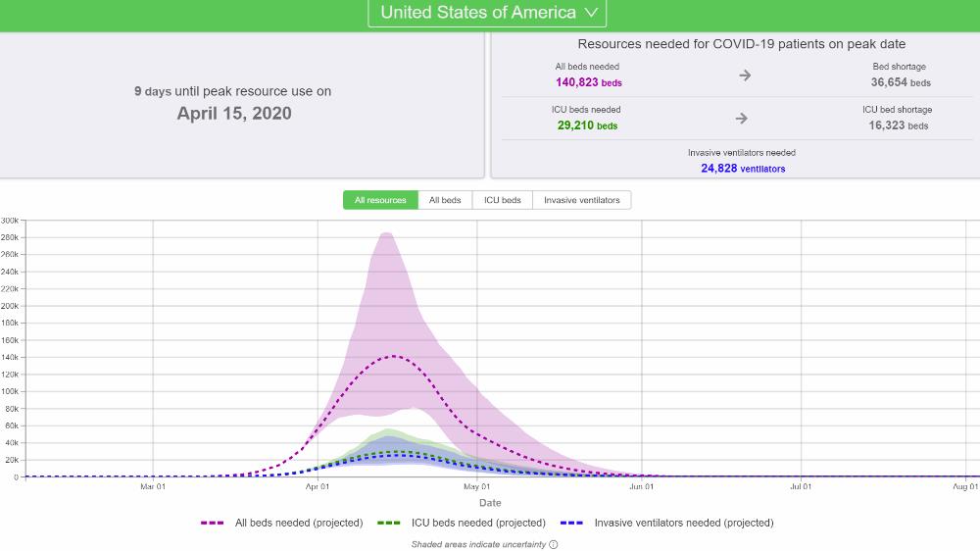Screen dimensions: 980x551
Task: Click arrow beside All beds needed
Action: [744, 75]
